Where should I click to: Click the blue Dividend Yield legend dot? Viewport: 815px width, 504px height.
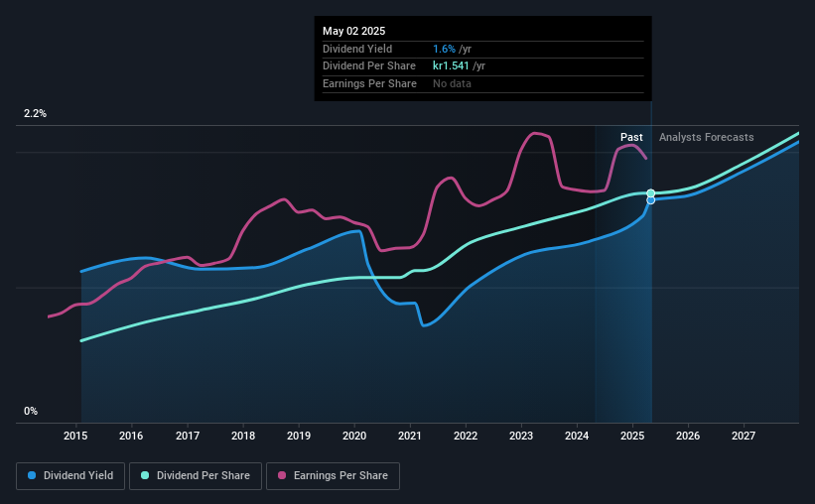pos(32,475)
